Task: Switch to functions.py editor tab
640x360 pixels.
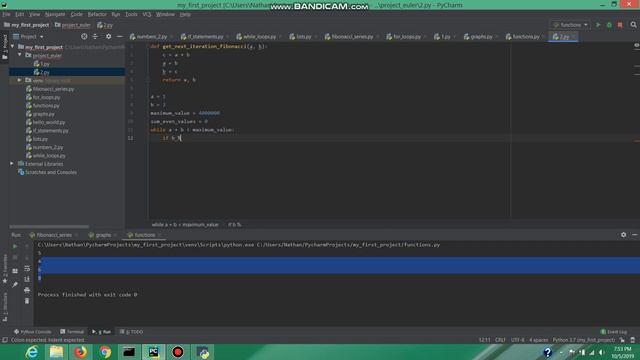Action: pyautogui.click(x=525, y=37)
